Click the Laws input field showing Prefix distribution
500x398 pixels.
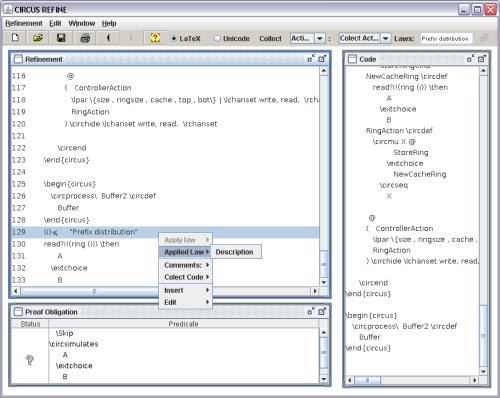pos(446,38)
